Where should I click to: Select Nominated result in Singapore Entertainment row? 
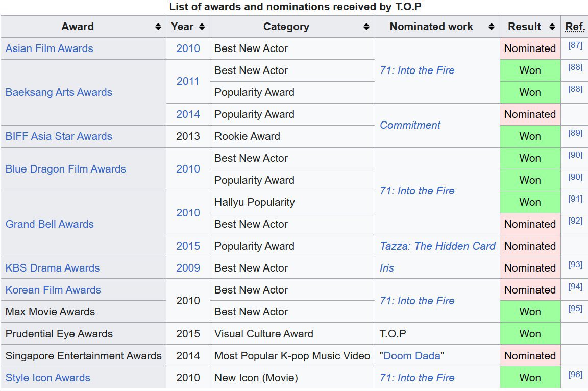(x=530, y=356)
